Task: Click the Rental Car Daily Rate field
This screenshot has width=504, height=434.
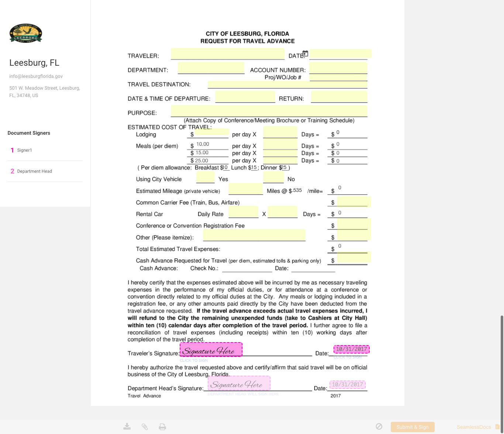Action: (x=244, y=212)
